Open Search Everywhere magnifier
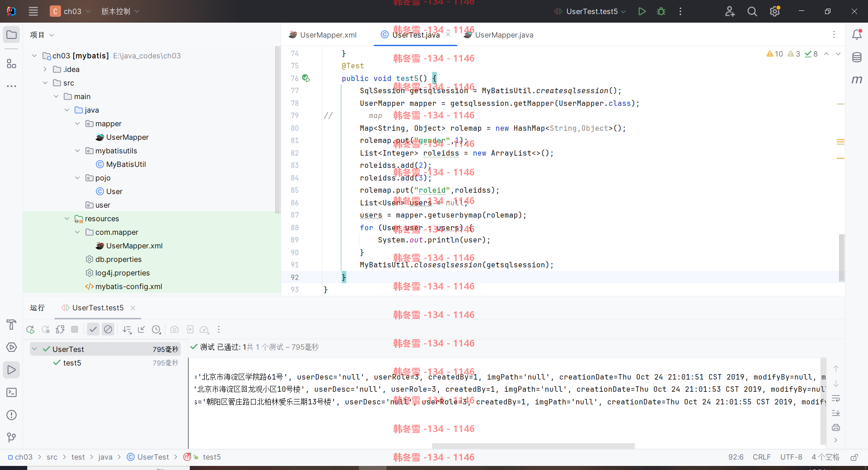868x470 pixels. [752, 11]
